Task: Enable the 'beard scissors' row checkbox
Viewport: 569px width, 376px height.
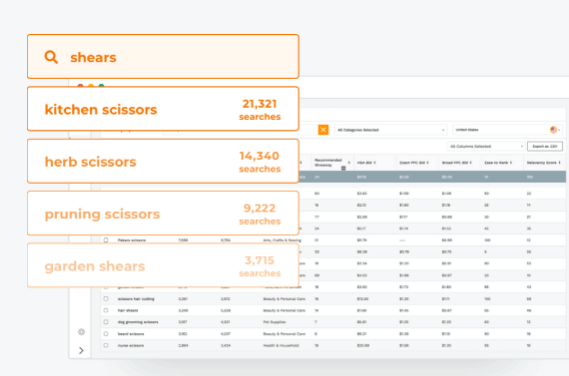Action: click(x=106, y=334)
